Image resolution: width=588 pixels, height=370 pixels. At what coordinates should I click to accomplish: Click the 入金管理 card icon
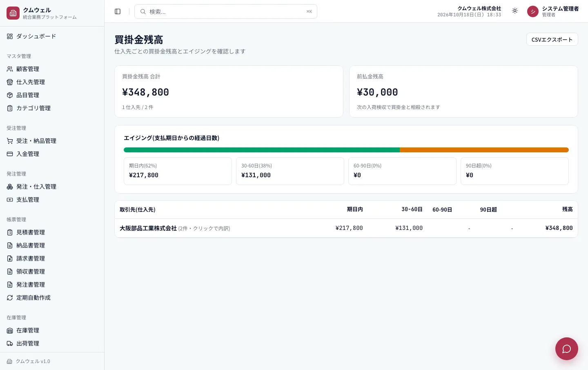coord(10,154)
